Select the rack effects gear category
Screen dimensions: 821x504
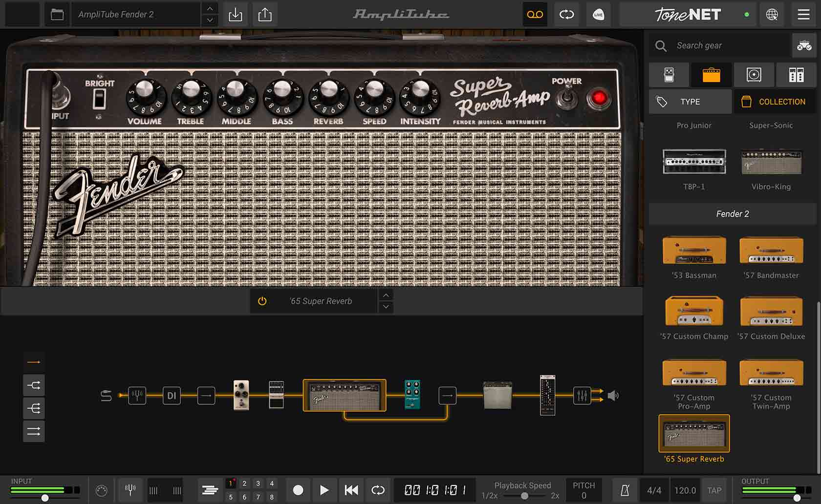tap(796, 75)
